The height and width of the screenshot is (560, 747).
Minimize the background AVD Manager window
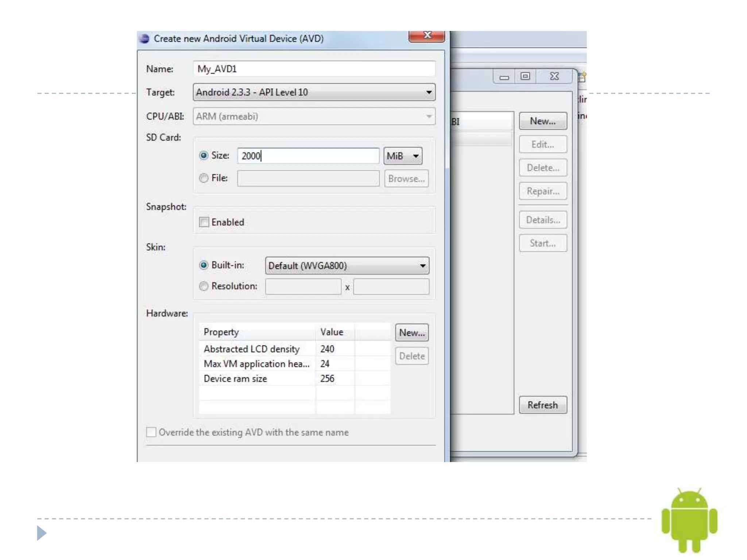(504, 77)
